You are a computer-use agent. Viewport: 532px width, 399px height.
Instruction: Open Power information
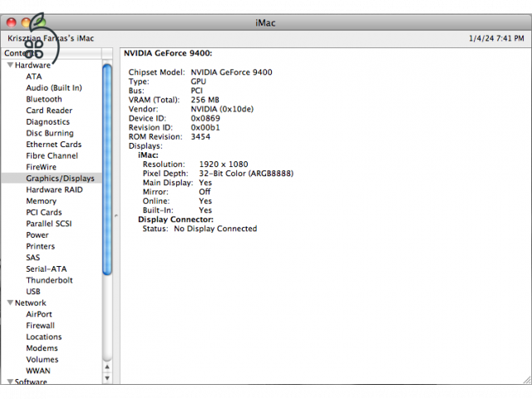[37, 234]
